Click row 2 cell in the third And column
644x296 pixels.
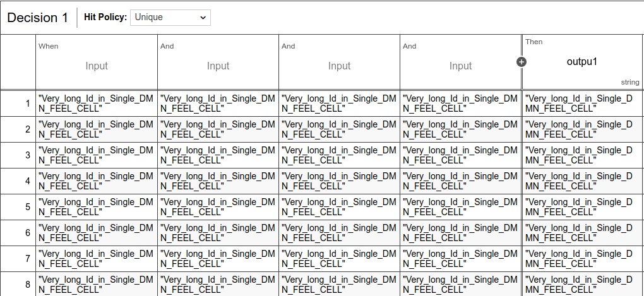(460, 129)
